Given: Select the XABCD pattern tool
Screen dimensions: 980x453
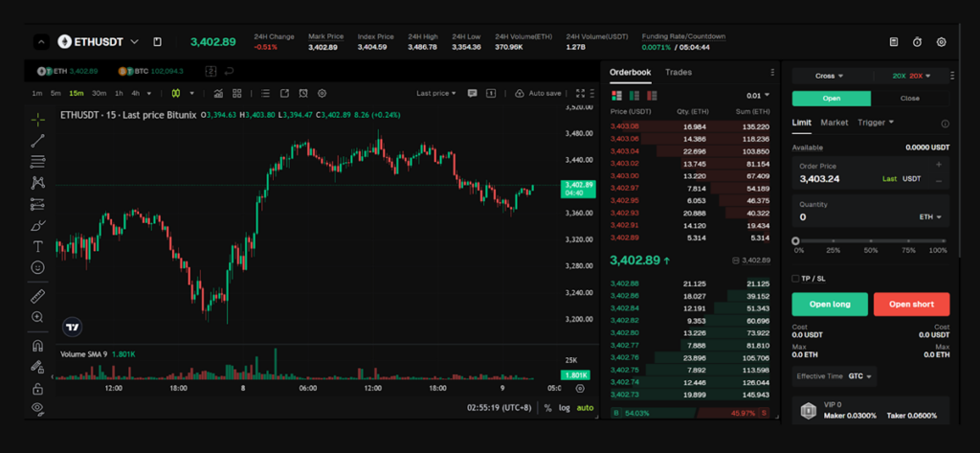Looking at the screenshot, I should point(37,183).
